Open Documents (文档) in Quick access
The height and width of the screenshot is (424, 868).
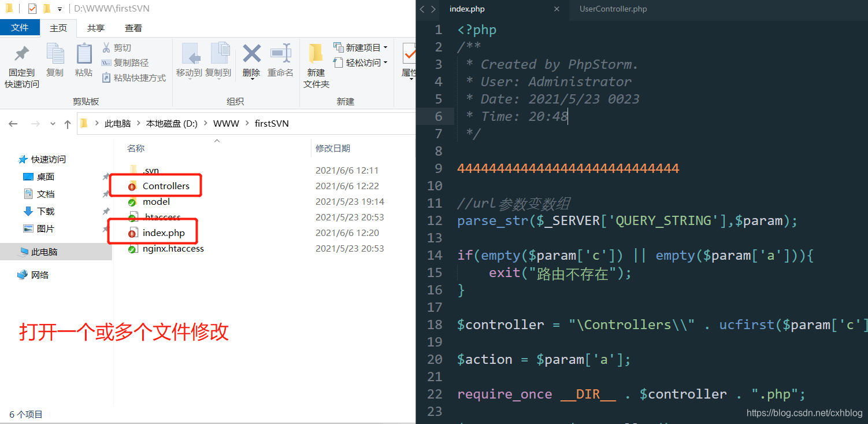[39, 194]
